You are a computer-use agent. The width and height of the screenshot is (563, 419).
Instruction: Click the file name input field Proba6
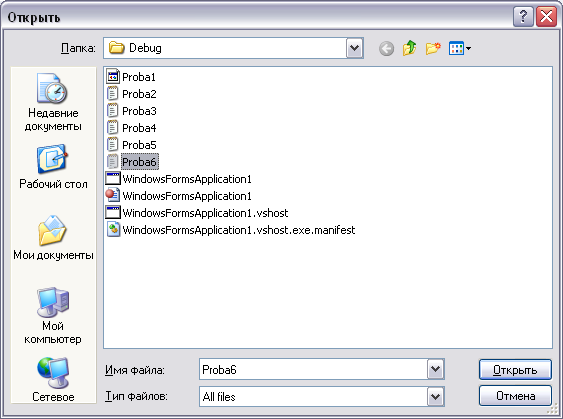[x=313, y=369]
